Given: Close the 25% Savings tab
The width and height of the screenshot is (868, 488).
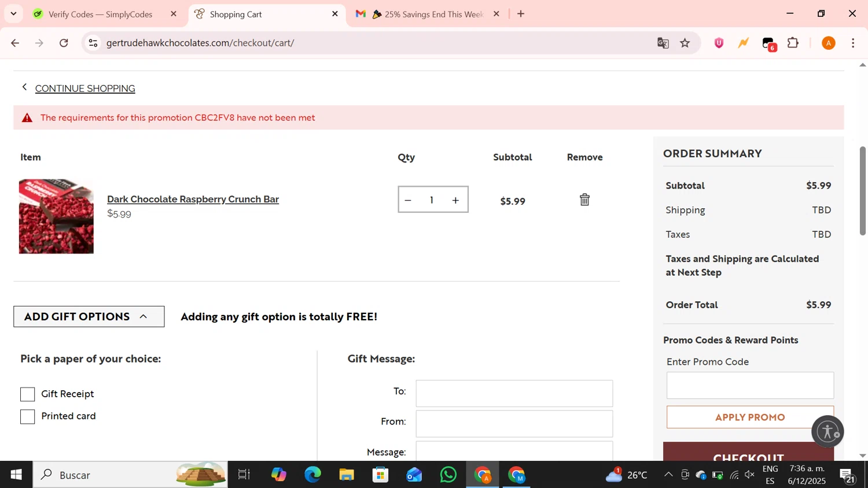Looking at the screenshot, I should click(x=496, y=14).
